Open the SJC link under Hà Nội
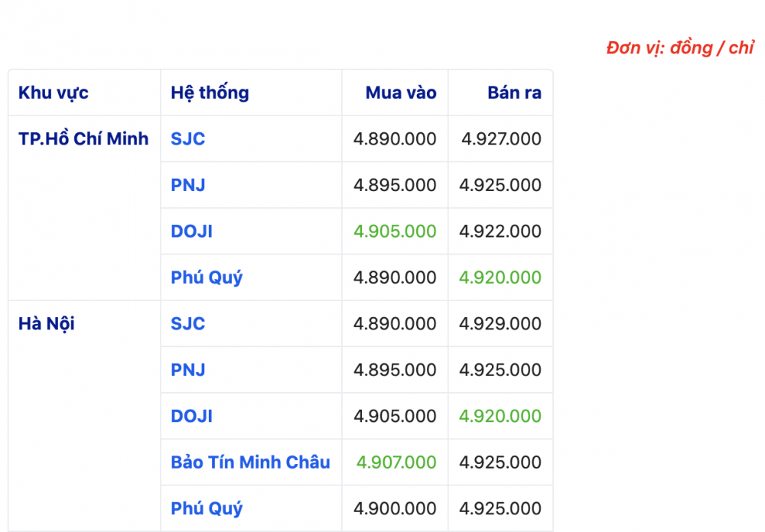 [188, 324]
